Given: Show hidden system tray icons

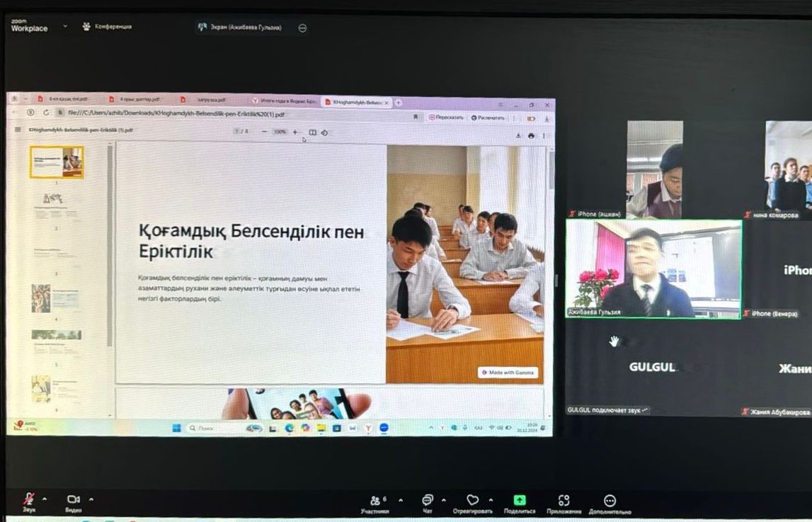Looking at the screenshot, I should [431, 429].
